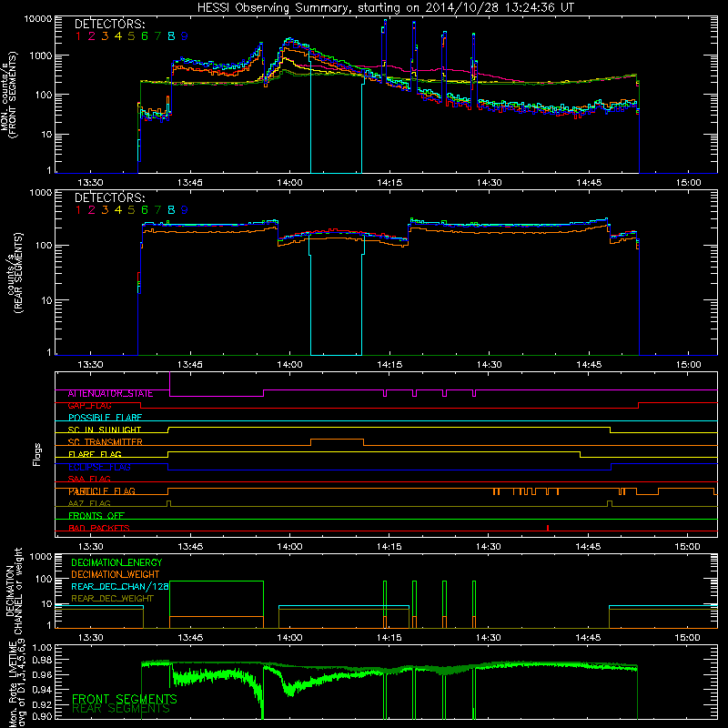Click the POSSIBLE_FLARE flag label
The image size is (728, 728).
point(105,418)
